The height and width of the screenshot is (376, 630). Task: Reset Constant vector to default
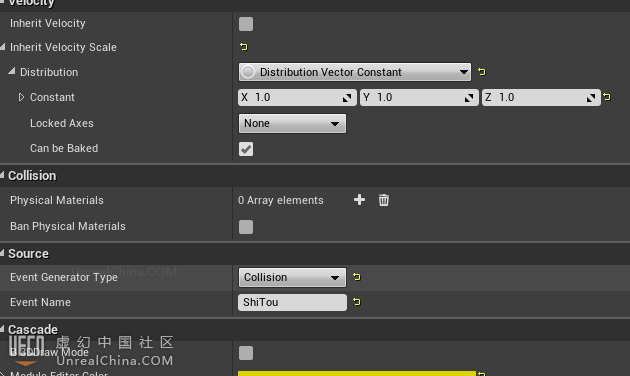607,97
